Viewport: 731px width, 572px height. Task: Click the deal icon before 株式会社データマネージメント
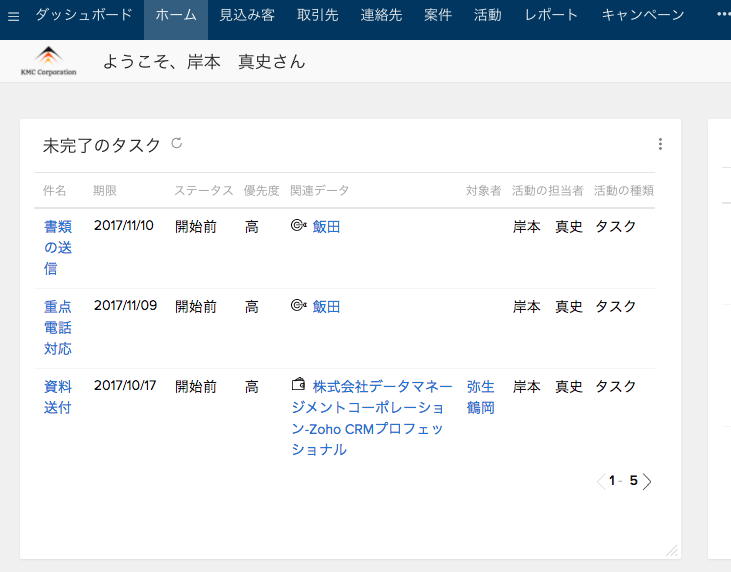(x=298, y=384)
